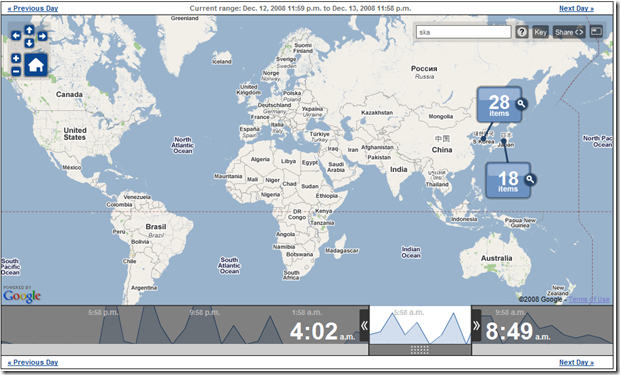Magnify the 28 items cluster
Screen dimensions: 620x375
[522, 104]
